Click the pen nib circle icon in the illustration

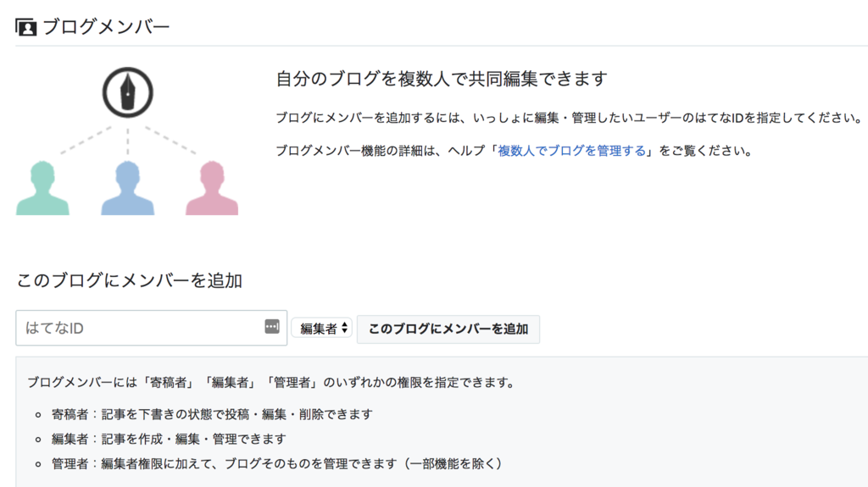point(128,92)
